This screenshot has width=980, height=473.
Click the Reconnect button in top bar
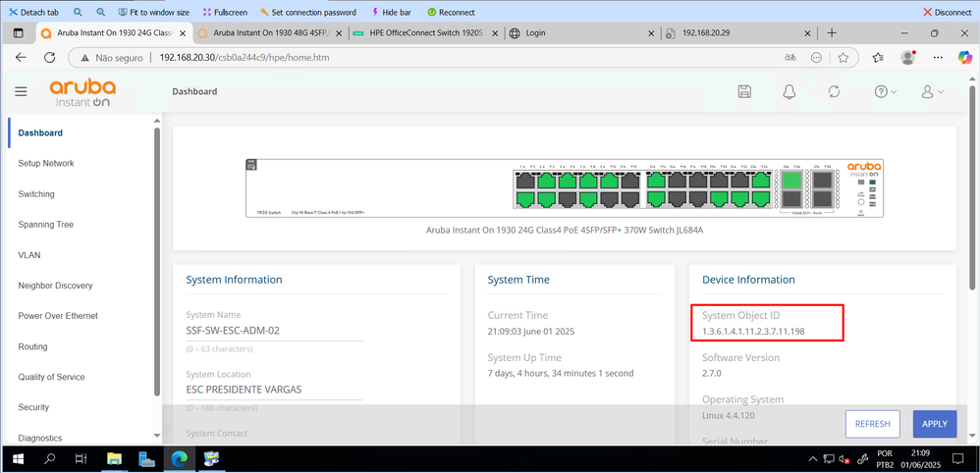[451, 13]
